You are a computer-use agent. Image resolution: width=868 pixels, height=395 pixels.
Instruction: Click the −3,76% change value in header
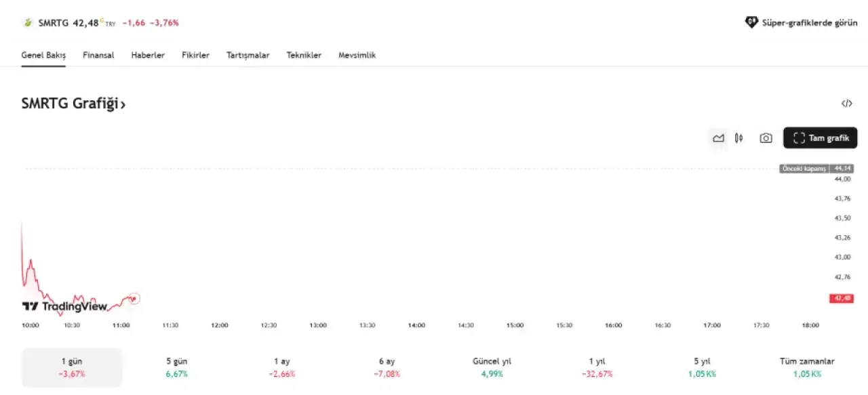164,22
